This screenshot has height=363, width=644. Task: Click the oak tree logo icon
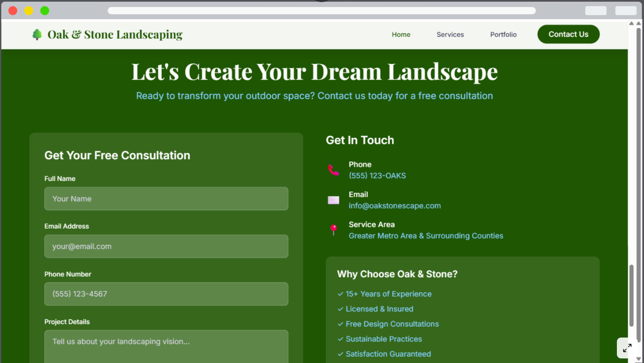[37, 34]
